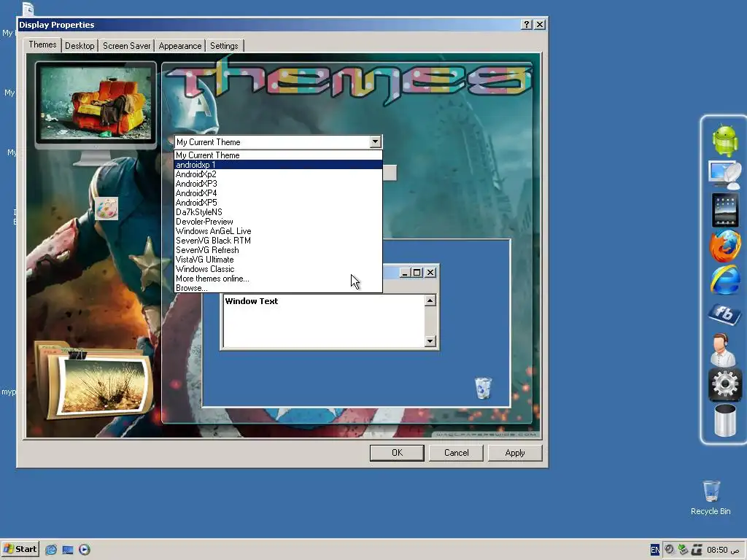Click Cancel in Display Properties

pos(457,453)
